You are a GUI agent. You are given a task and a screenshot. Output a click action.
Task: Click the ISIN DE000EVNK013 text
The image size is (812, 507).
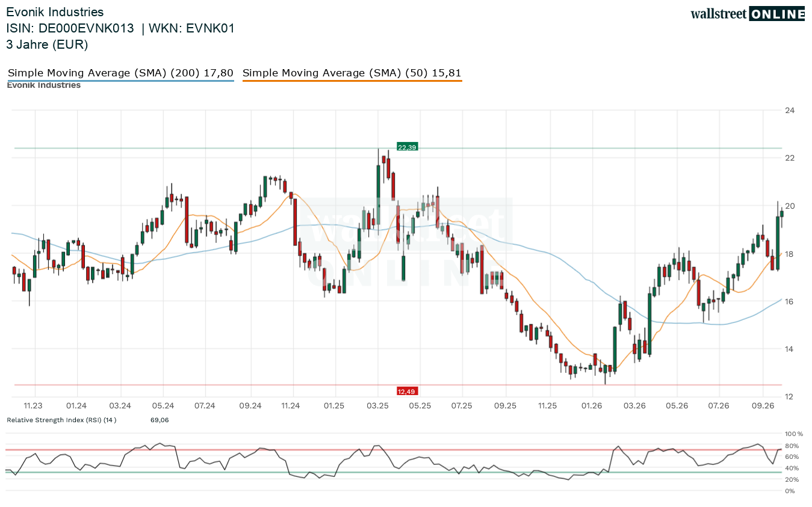(x=70, y=28)
